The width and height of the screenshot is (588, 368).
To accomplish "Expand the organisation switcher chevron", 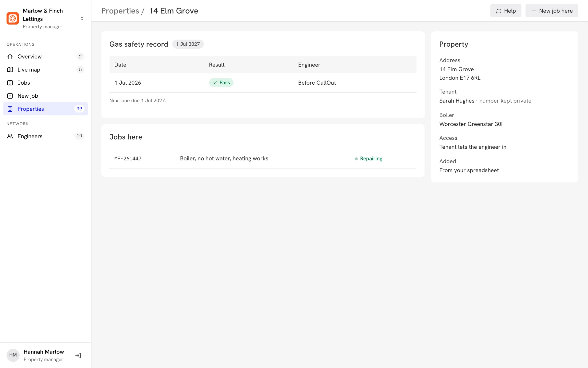I will 82,18.
